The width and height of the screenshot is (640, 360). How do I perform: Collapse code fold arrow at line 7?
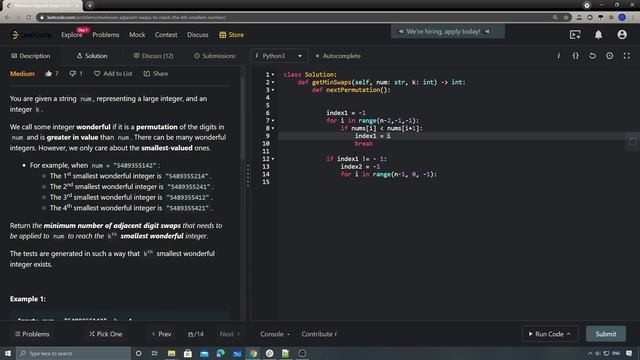click(x=273, y=120)
